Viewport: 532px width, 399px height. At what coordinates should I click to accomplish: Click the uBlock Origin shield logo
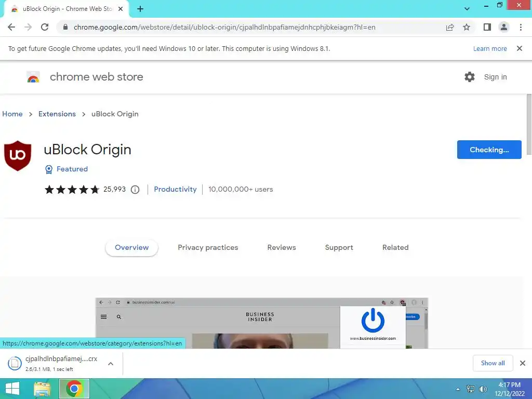pyautogui.click(x=18, y=156)
